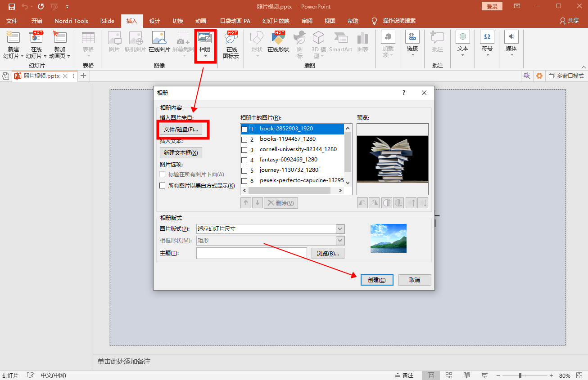
Task: Expand the 图片版式 dropdown
Action: click(340, 229)
